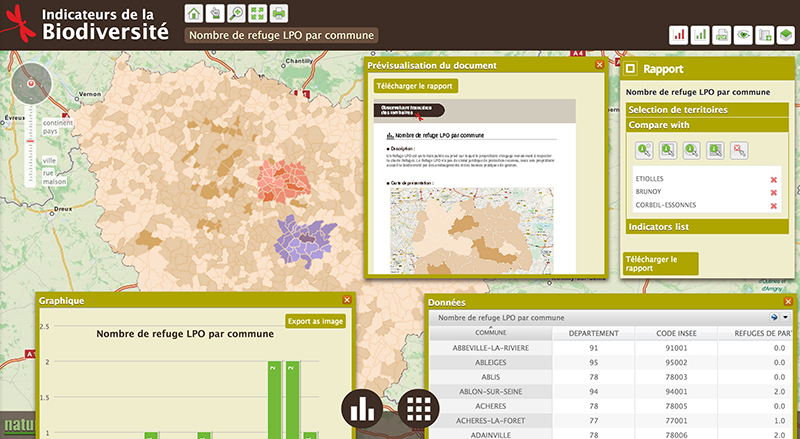
Task: Click the map thumbnail in document preview
Action: click(x=471, y=230)
